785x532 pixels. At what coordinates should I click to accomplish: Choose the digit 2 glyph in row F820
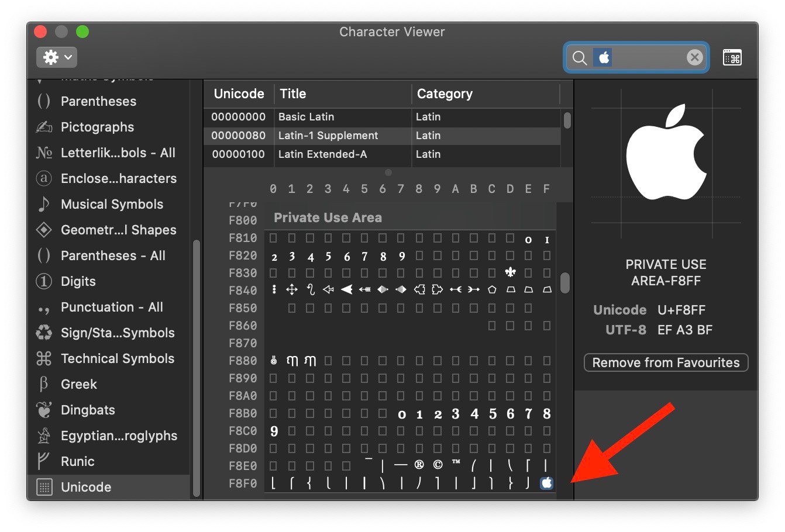[x=274, y=257]
